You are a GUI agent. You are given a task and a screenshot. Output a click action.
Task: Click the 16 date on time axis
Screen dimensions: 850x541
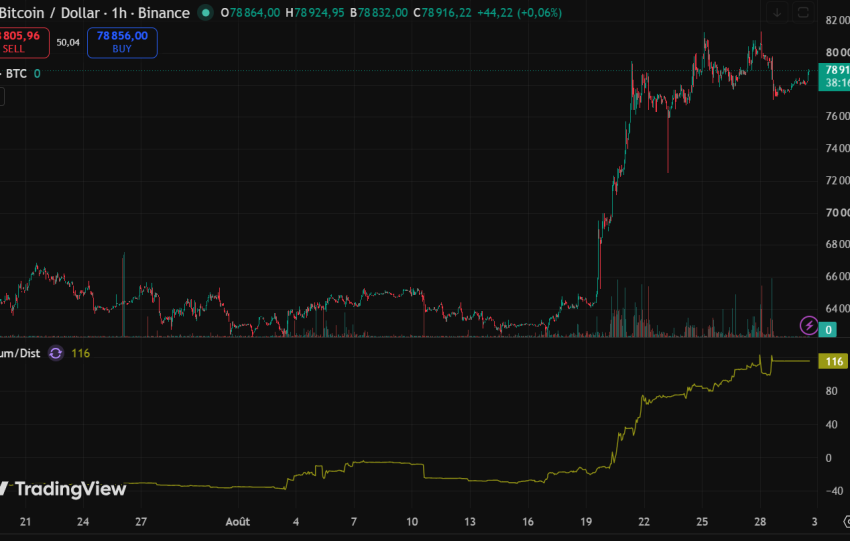pos(528,521)
